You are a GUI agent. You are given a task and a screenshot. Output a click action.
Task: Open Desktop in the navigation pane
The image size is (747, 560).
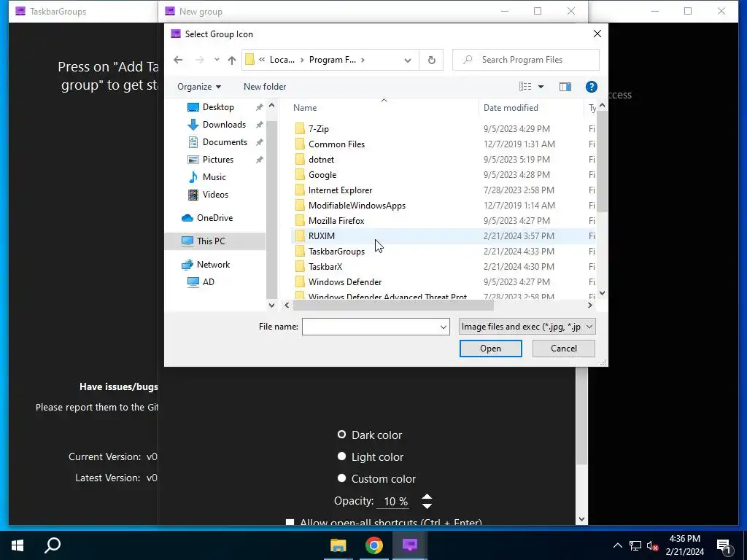pos(217,107)
